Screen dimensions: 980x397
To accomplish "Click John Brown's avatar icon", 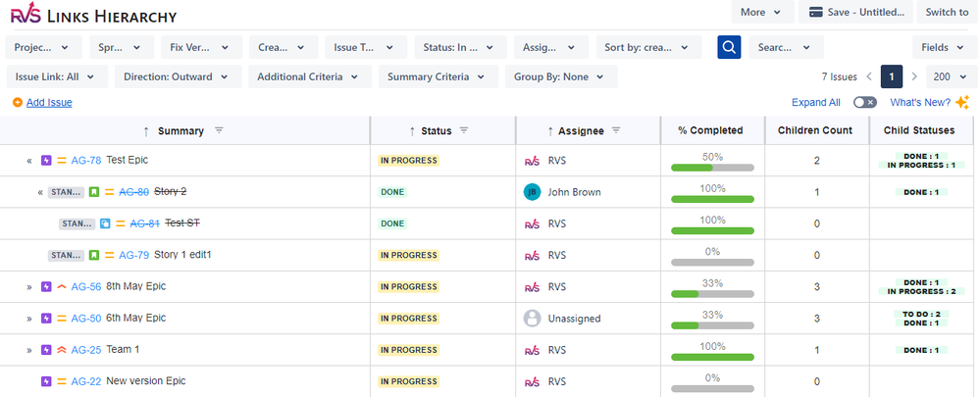I will point(532,192).
